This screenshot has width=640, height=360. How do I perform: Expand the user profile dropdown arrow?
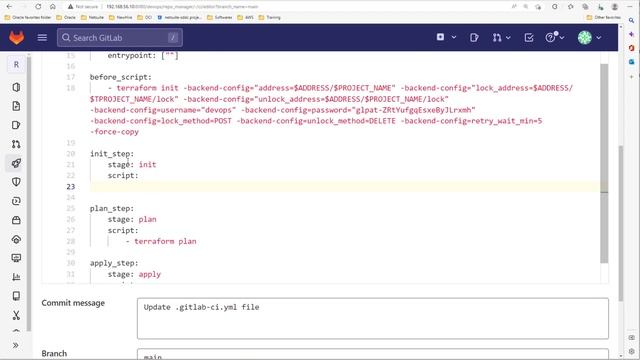click(599, 38)
